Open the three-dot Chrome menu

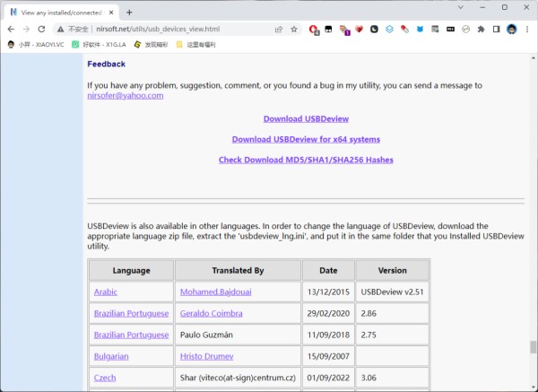tap(527, 30)
